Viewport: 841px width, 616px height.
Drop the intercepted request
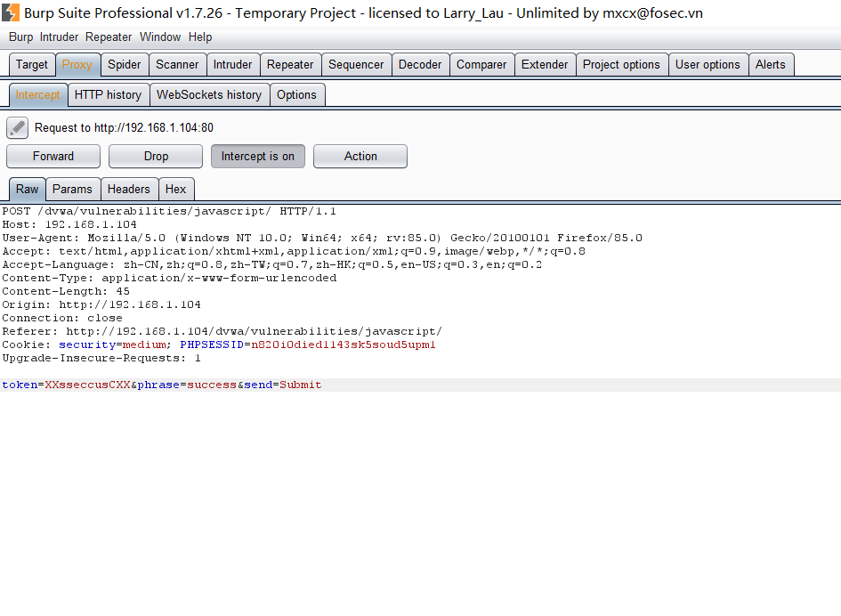coord(156,157)
